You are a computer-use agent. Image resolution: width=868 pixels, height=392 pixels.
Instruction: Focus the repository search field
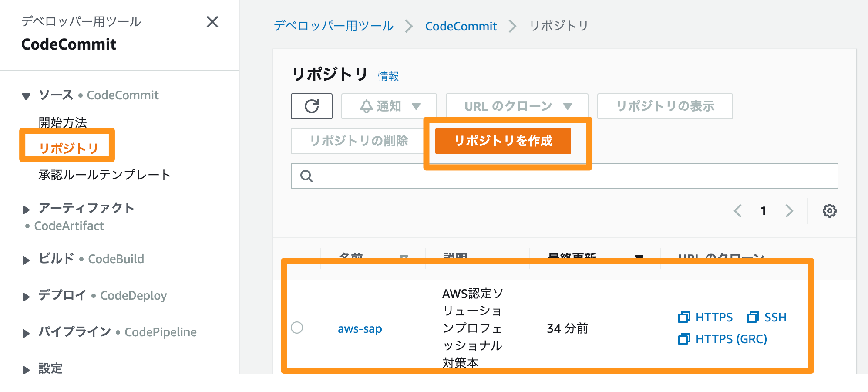tap(565, 176)
